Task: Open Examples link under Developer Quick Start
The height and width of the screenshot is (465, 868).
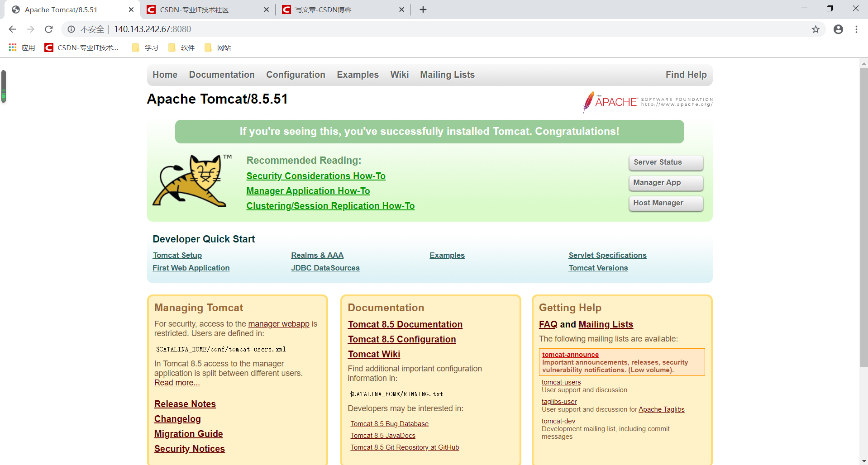Action: [447, 255]
